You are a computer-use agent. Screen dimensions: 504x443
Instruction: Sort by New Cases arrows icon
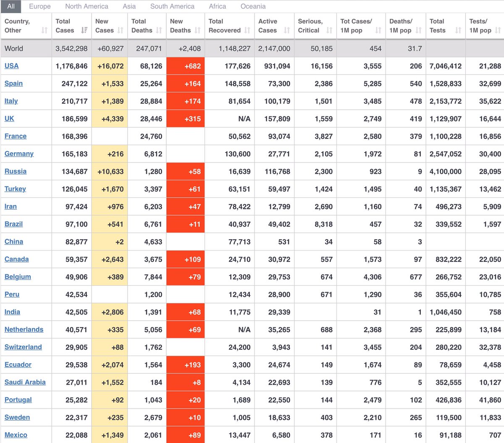click(x=121, y=30)
